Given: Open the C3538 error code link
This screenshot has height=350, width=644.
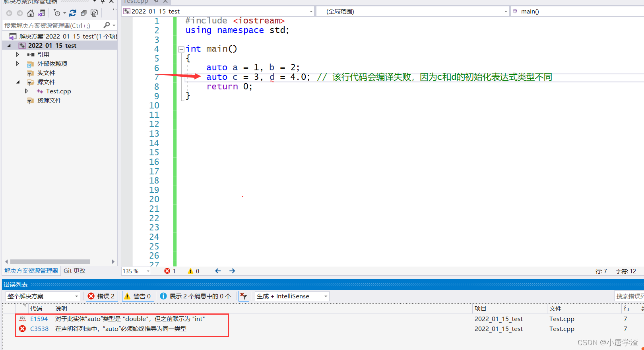Looking at the screenshot, I should 39,329.
